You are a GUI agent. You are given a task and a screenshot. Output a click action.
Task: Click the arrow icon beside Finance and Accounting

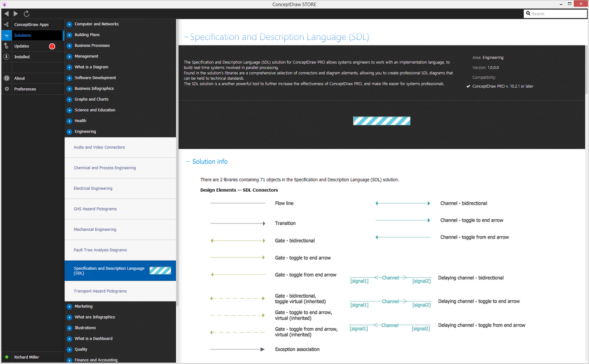coord(69,360)
